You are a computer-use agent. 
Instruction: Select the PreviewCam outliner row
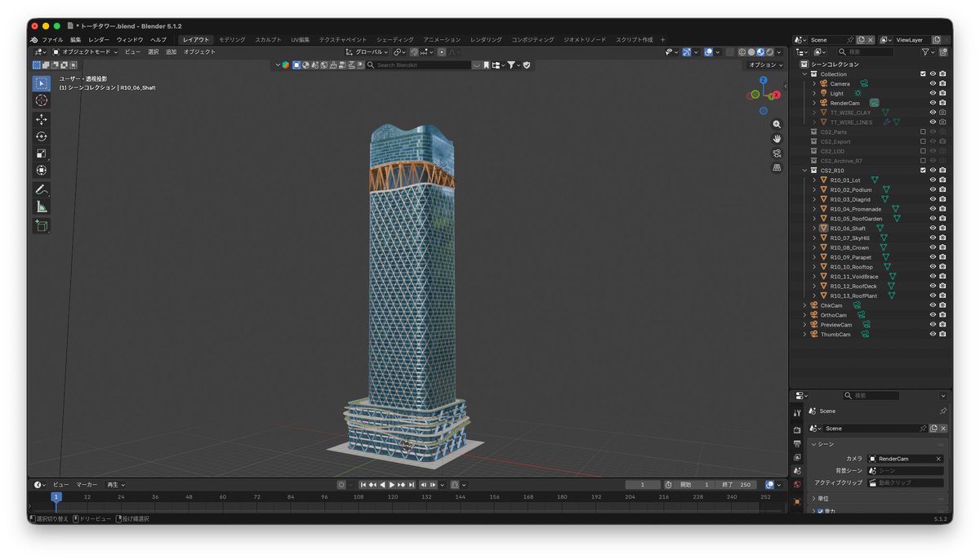tap(837, 325)
